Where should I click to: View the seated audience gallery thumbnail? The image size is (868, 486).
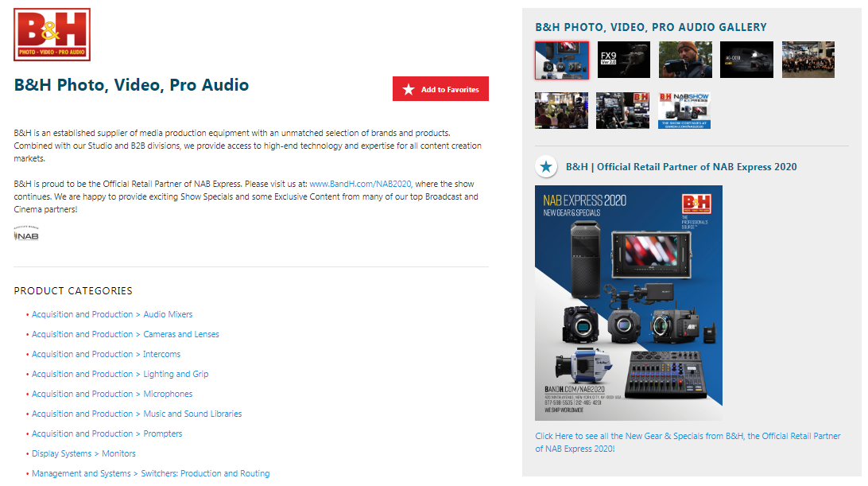562,111
